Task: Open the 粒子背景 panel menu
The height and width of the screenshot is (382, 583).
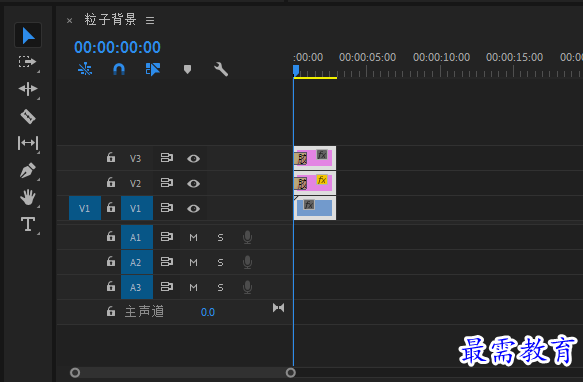Action: tap(150, 20)
